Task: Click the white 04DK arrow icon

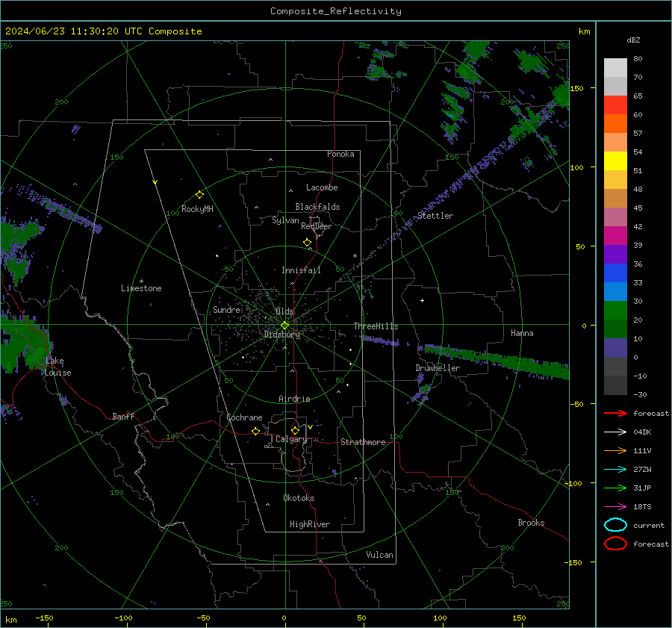Action: (615, 432)
